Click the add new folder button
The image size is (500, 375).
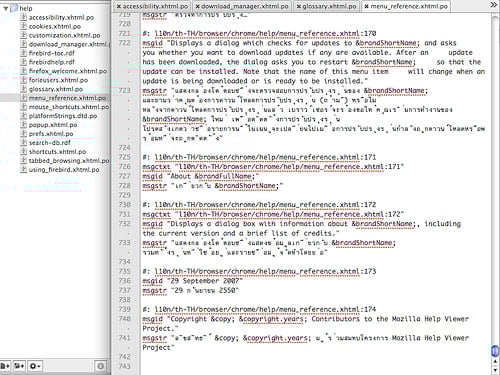point(19,366)
